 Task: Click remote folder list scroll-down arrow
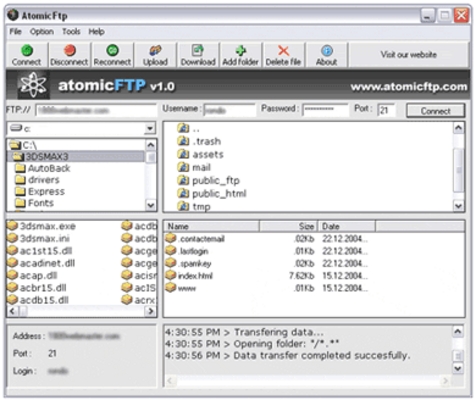459,206
